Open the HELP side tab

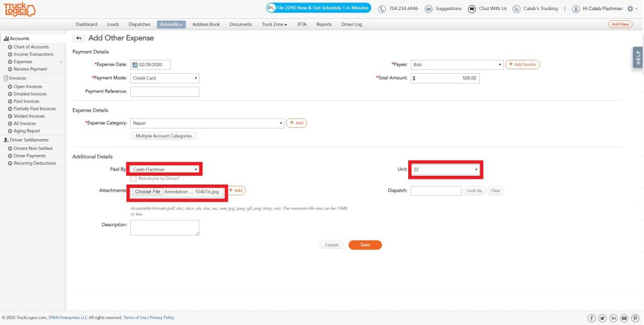[x=638, y=57]
